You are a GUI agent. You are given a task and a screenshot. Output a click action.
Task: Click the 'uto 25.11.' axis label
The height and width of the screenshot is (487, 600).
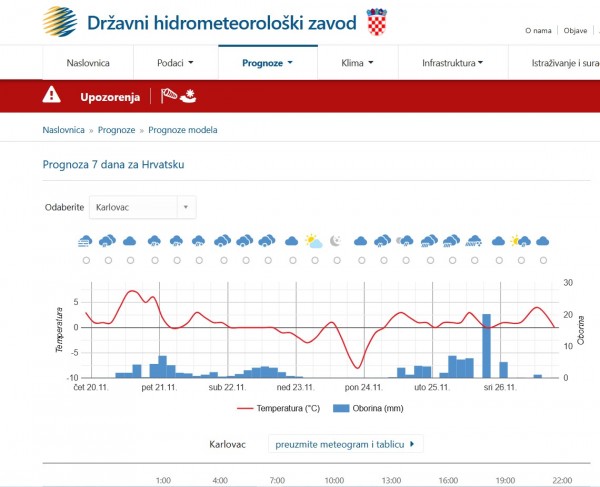[x=432, y=388]
